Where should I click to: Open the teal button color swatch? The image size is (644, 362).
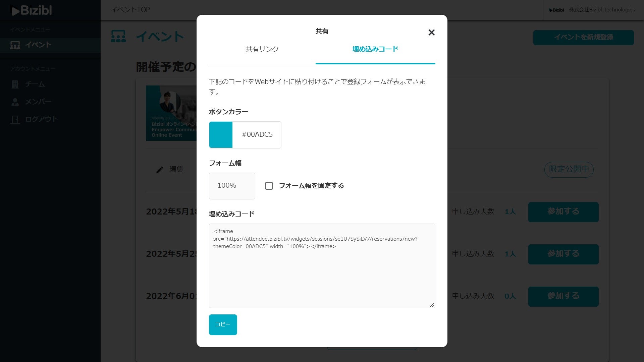pyautogui.click(x=221, y=135)
